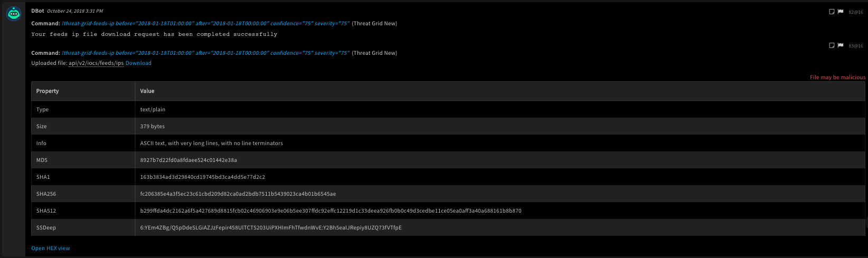Click the flag icon on entry 83@16
The height and width of the screenshot is (258, 868).
(x=841, y=45)
